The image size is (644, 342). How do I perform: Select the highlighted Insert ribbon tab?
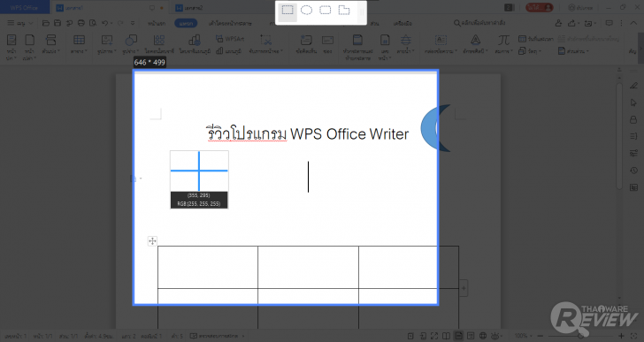pyautogui.click(x=186, y=23)
